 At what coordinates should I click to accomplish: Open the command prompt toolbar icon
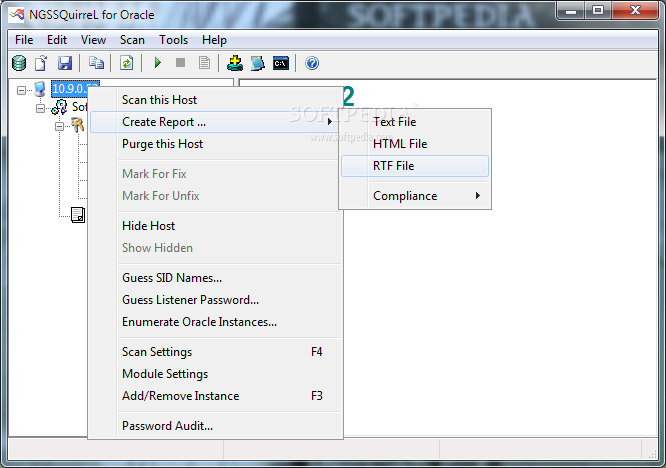tap(281, 63)
